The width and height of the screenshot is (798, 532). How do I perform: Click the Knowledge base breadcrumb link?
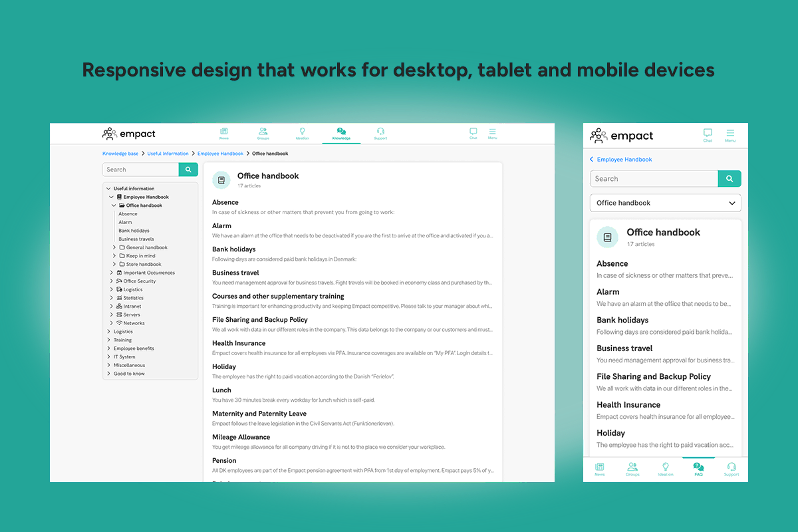coord(120,154)
